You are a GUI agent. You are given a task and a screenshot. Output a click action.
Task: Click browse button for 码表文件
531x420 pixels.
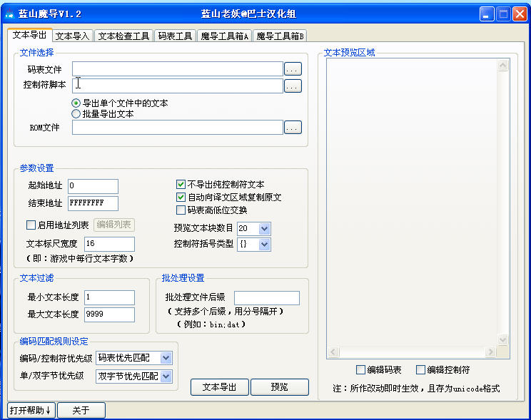click(293, 69)
